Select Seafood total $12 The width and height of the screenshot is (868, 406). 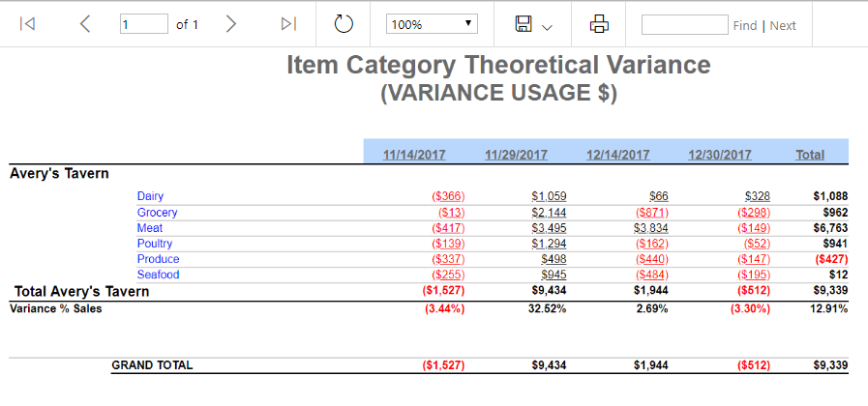[839, 275]
